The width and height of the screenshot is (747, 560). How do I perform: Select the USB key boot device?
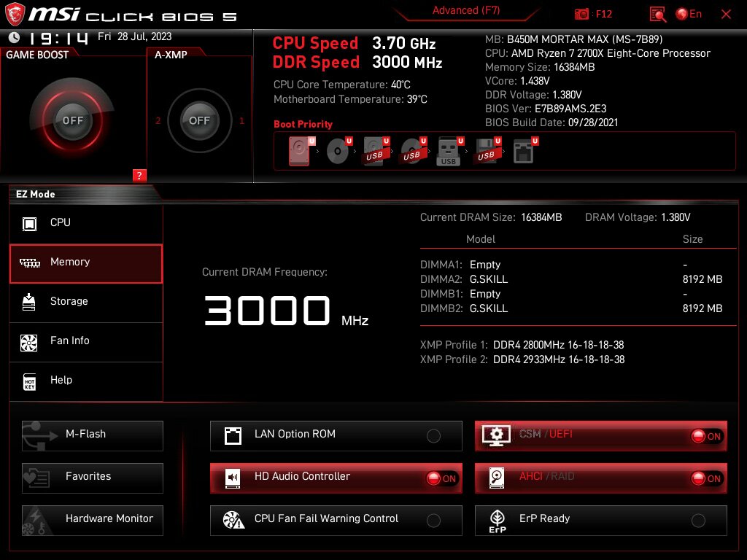pos(450,152)
